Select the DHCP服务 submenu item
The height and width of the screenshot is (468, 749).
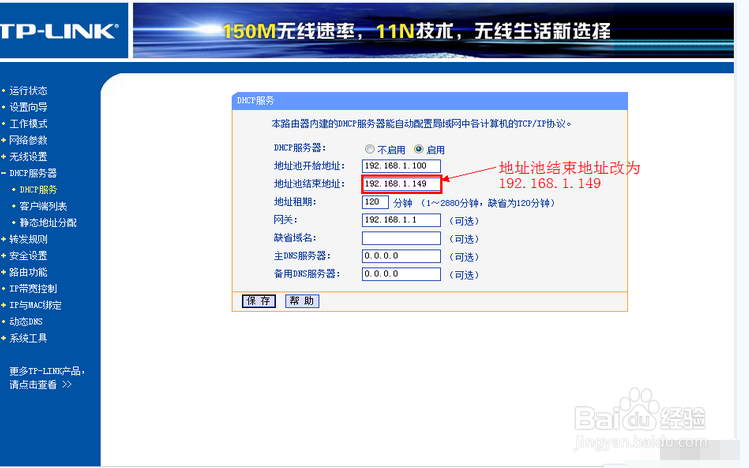point(38,190)
